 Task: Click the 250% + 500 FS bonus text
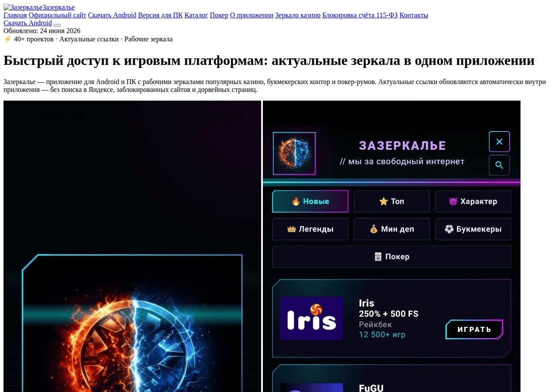click(388, 314)
